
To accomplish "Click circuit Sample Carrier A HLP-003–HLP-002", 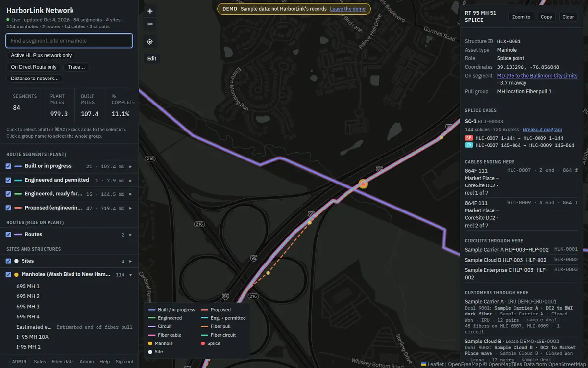I will [521, 250].
